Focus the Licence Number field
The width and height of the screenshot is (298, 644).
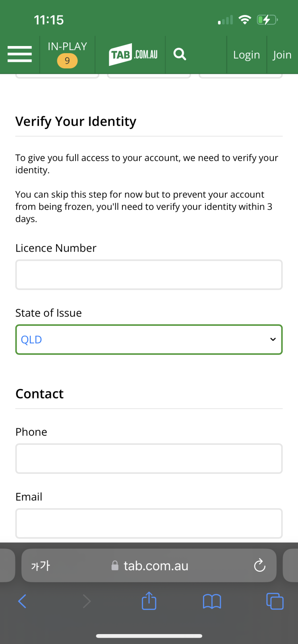point(149,275)
